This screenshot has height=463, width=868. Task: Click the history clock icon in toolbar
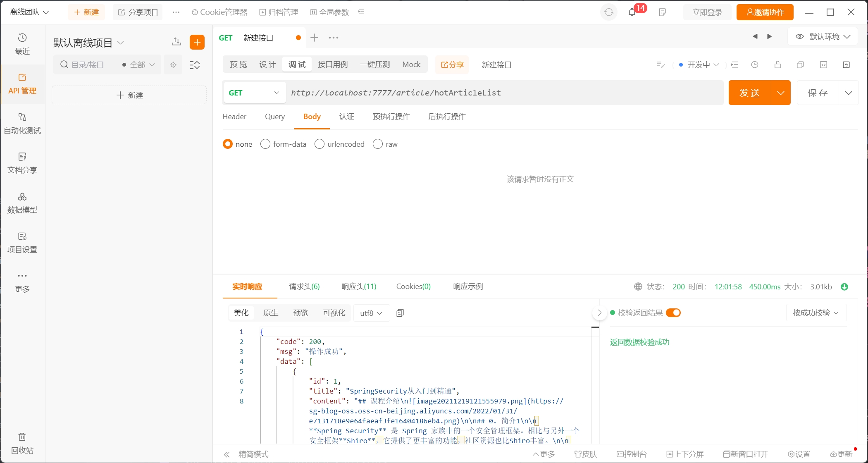[755, 64]
